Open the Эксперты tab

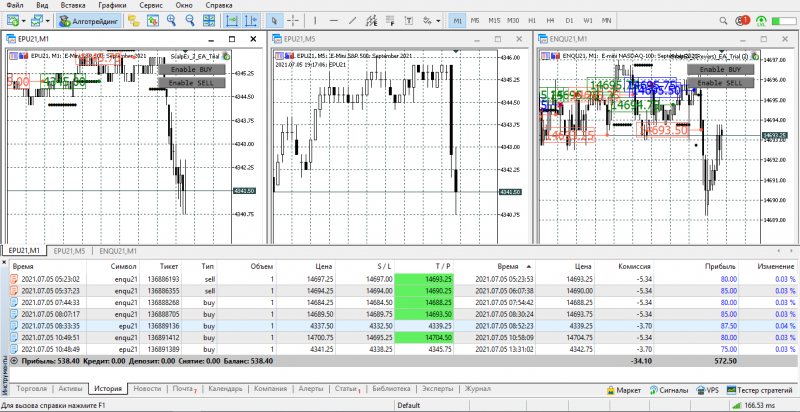(x=437, y=389)
